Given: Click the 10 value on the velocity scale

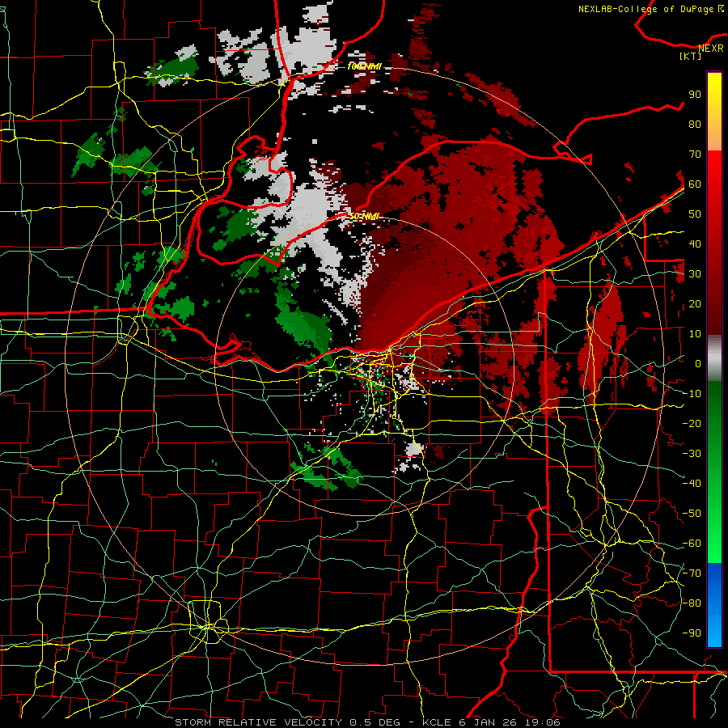Looking at the screenshot, I should tap(695, 334).
